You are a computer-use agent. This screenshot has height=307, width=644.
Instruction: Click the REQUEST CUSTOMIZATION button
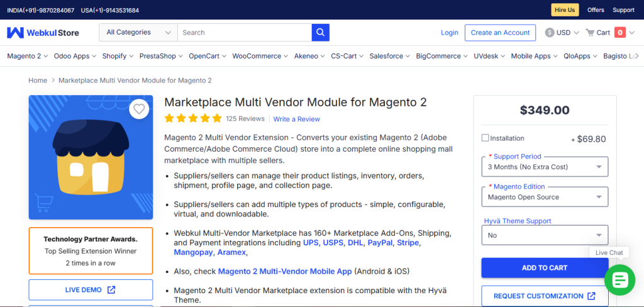(545, 296)
